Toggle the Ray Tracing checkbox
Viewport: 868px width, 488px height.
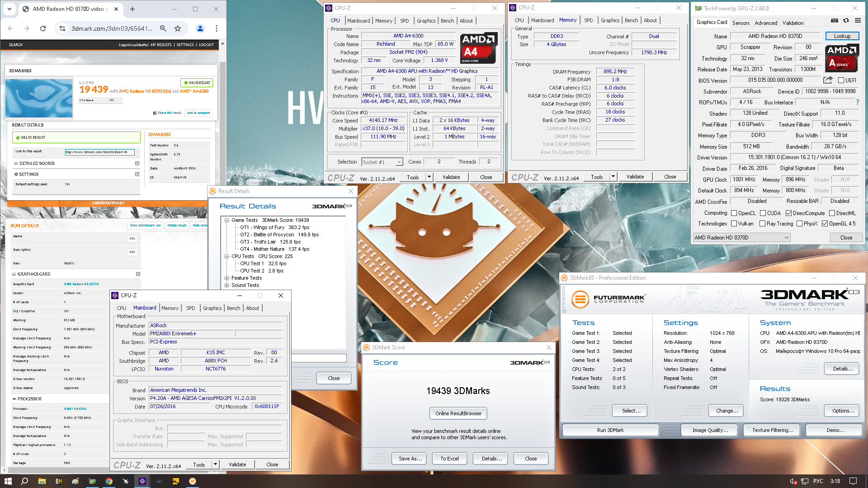(x=762, y=224)
